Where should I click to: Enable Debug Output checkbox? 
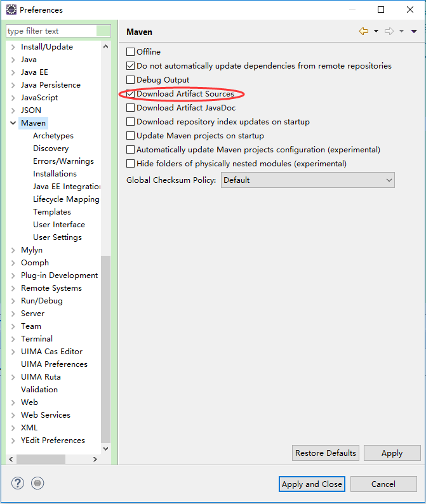click(x=130, y=80)
